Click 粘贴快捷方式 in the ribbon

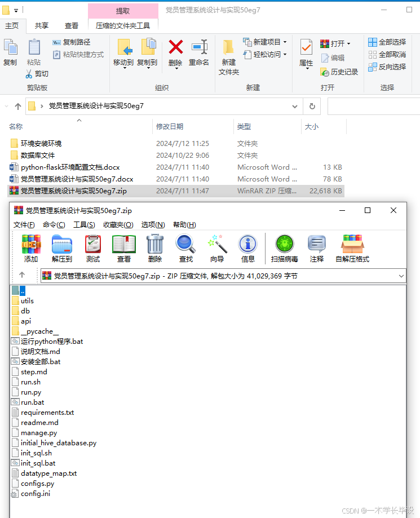(78, 55)
